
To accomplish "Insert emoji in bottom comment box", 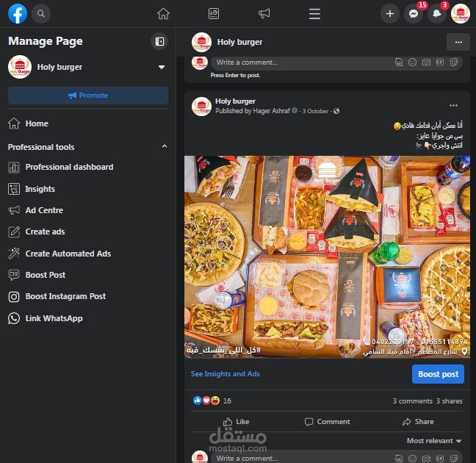I will point(412,458).
